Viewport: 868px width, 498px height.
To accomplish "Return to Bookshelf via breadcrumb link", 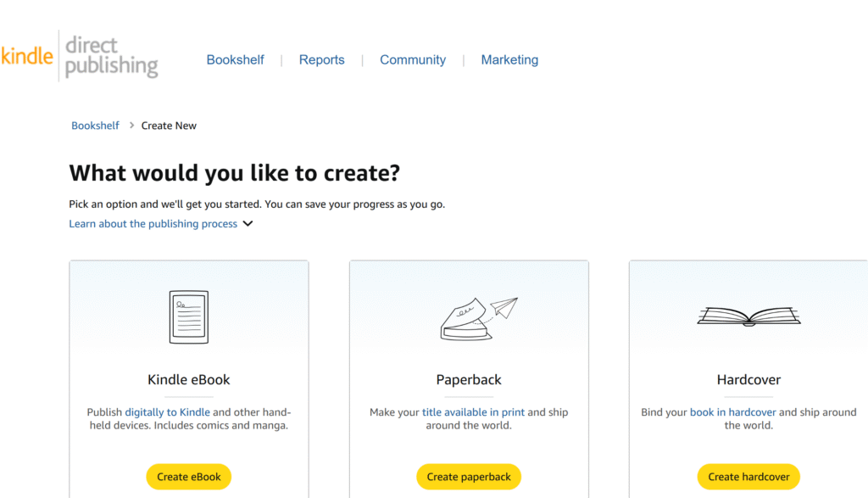I will [x=95, y=126].
